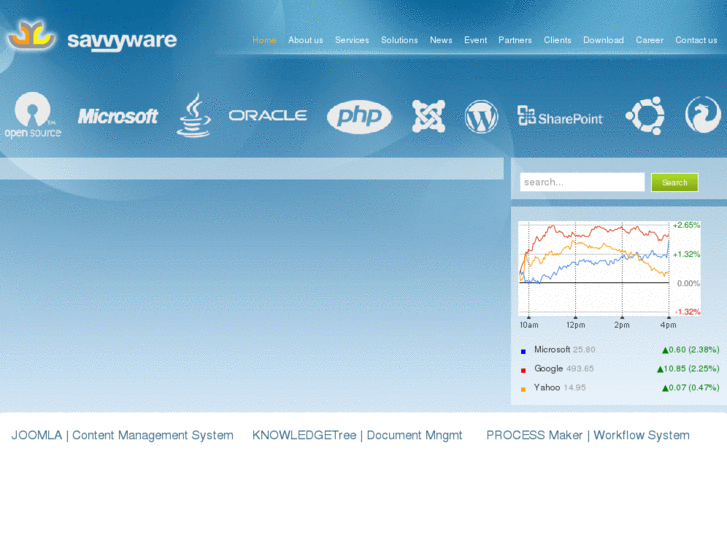Open the Clients page
727x545 pixels.
tap(557, 40)
